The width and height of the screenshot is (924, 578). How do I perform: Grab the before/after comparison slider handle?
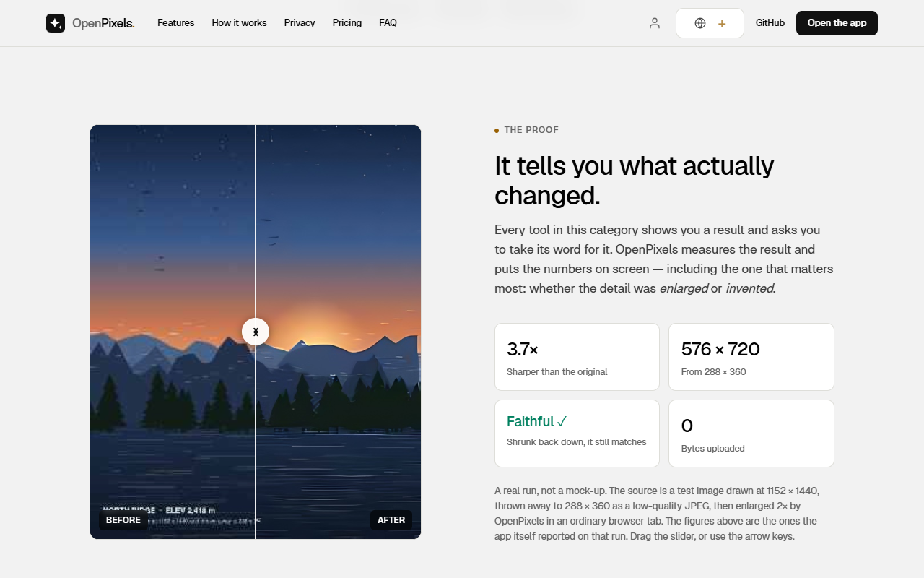click(x=256, y=332)
